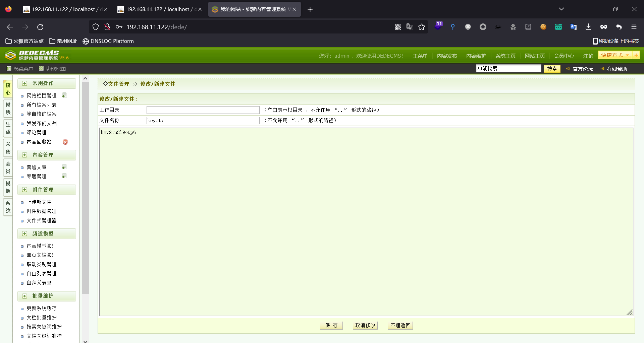The width and height of the screenshot is (644, 343).
Task: Click the plus button next to 快捷方式
Action: (x=636, y=55)
